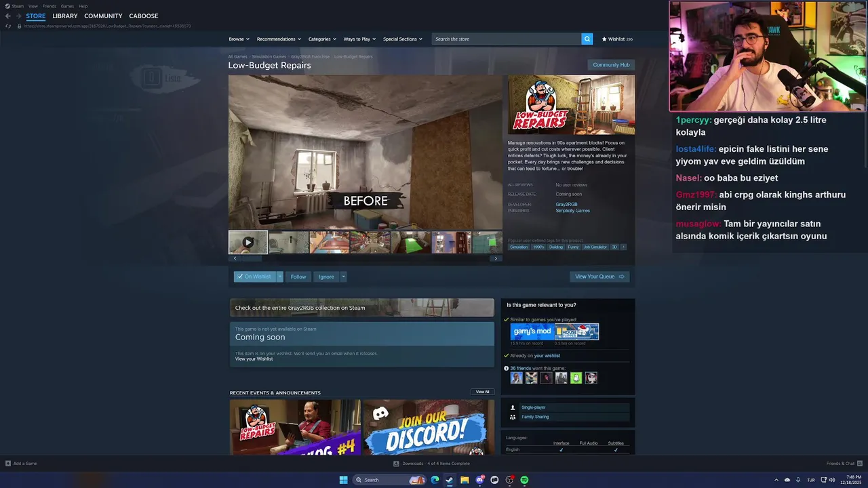Viewport: 868px width, 488px height.
Task: Open the Wishlist button in store header
Action: click(x=617, y=39)
